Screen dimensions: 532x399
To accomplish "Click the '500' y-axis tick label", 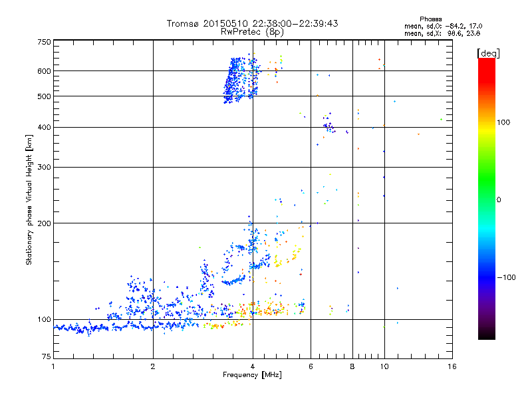I will [x=44, y=96].
